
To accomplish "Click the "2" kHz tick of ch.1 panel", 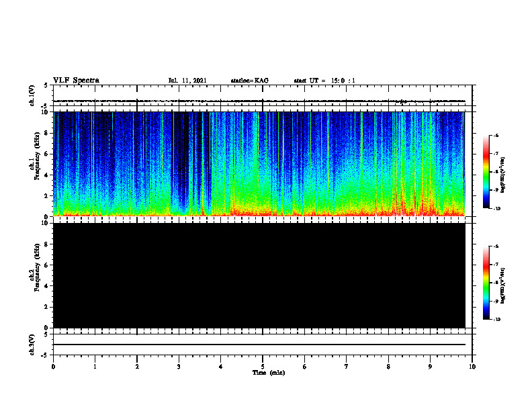I will (46, 196).
